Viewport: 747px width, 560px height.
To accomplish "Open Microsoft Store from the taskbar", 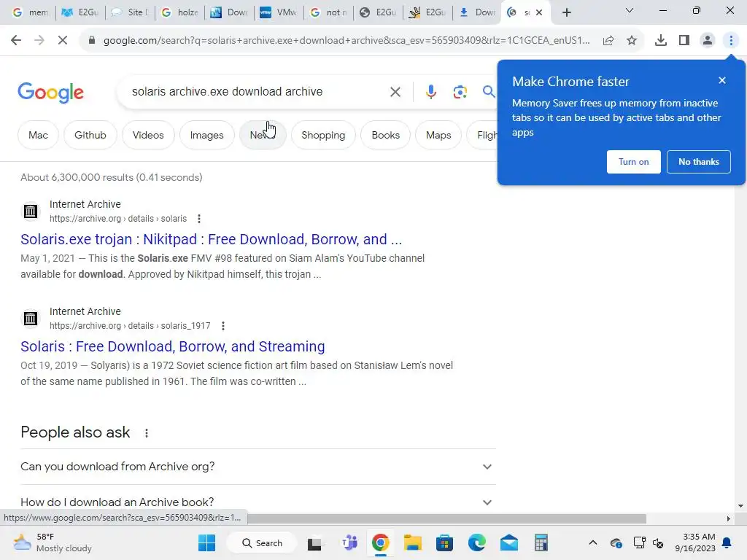I will pos(444,542).
